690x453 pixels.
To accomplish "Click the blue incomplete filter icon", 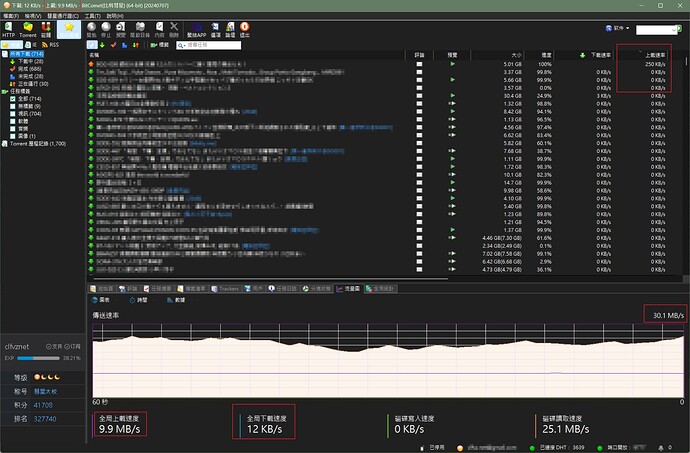I will pos(125,45).
